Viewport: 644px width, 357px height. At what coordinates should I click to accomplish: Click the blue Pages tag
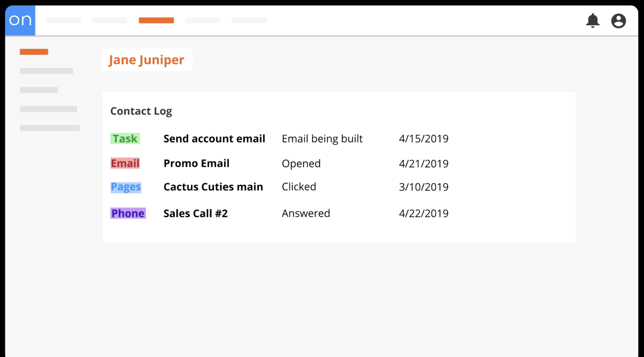click(x=126, y=187)
